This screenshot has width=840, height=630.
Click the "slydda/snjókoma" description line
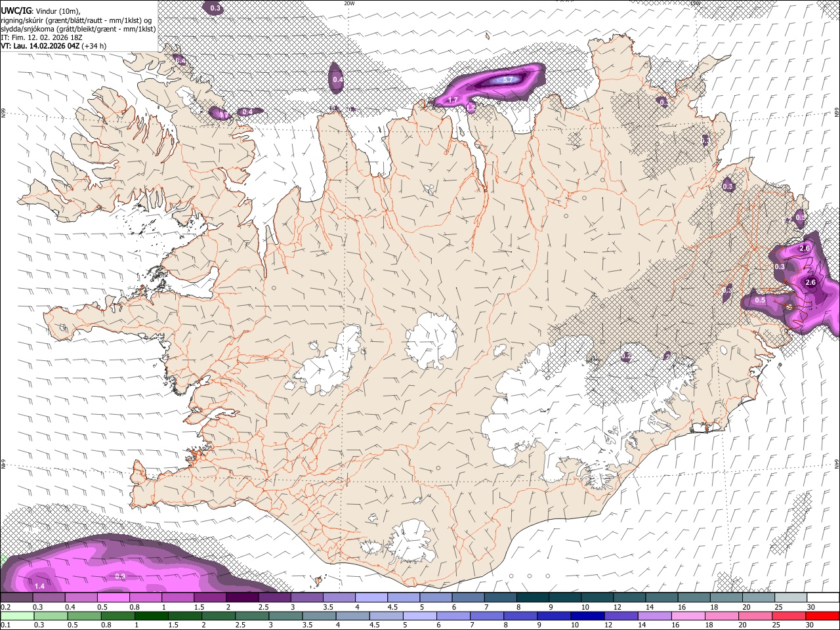coord(79,29)
